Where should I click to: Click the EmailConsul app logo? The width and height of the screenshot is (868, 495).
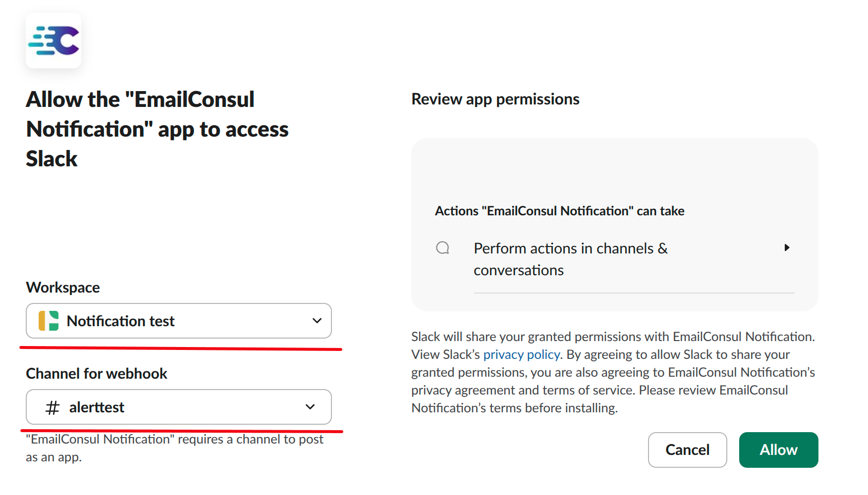[x=54, y=41]
